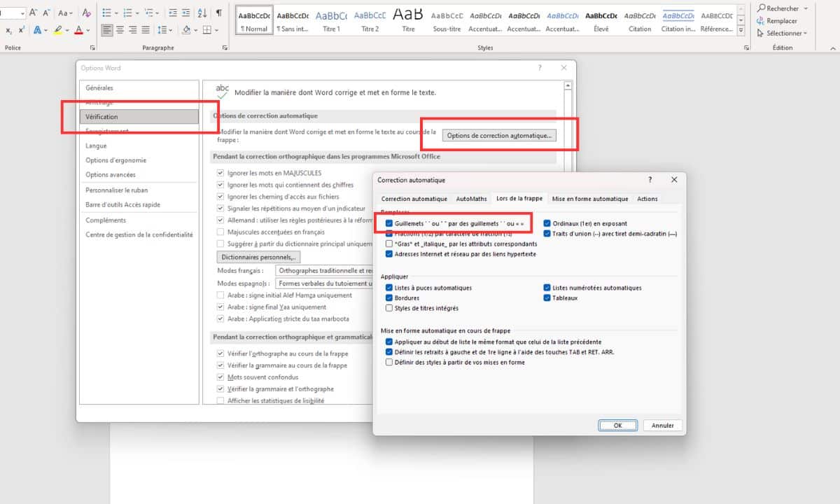Toggle the Bordures checkbox
Image resolution: width=840 pixels, height=504 pixels.
pos(389,297)
